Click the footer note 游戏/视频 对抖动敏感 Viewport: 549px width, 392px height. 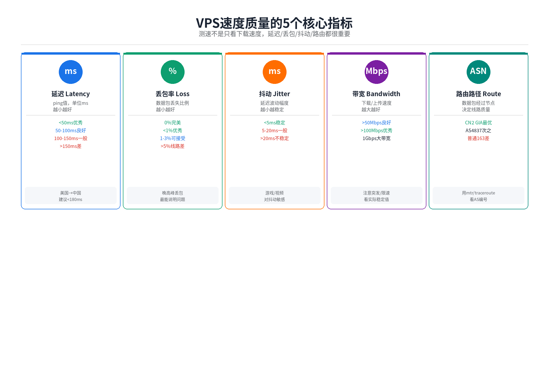[x=274, y=196]
